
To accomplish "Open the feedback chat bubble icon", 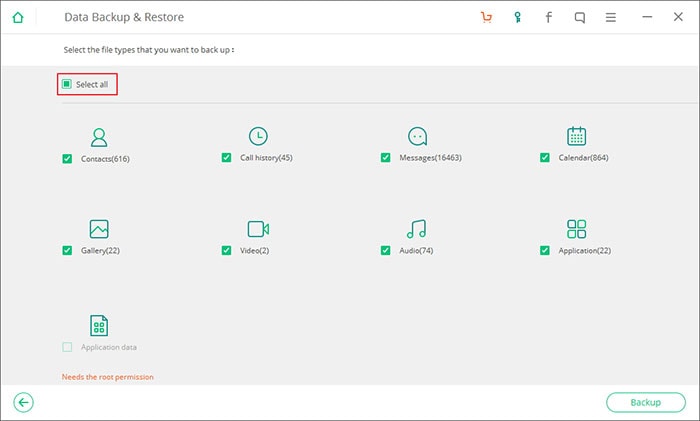I will (579, 18).
